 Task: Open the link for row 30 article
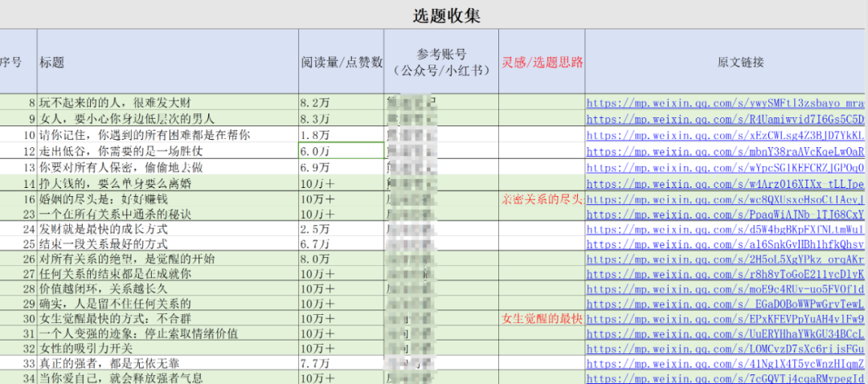coord(725,318)
